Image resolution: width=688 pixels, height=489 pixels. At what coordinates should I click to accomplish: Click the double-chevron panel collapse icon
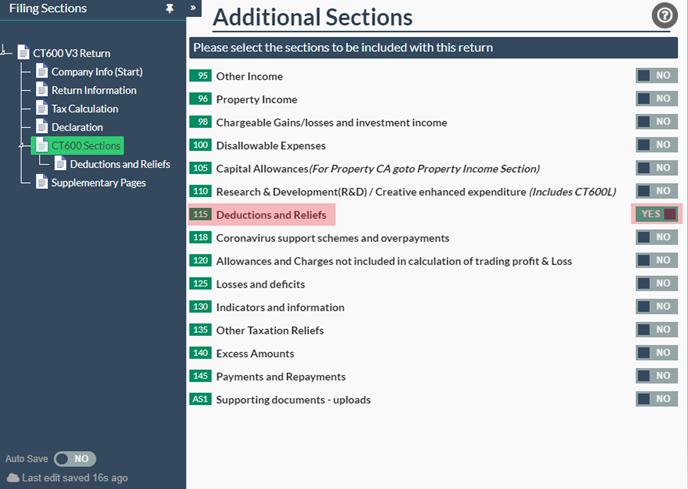(x=194, y=8)
